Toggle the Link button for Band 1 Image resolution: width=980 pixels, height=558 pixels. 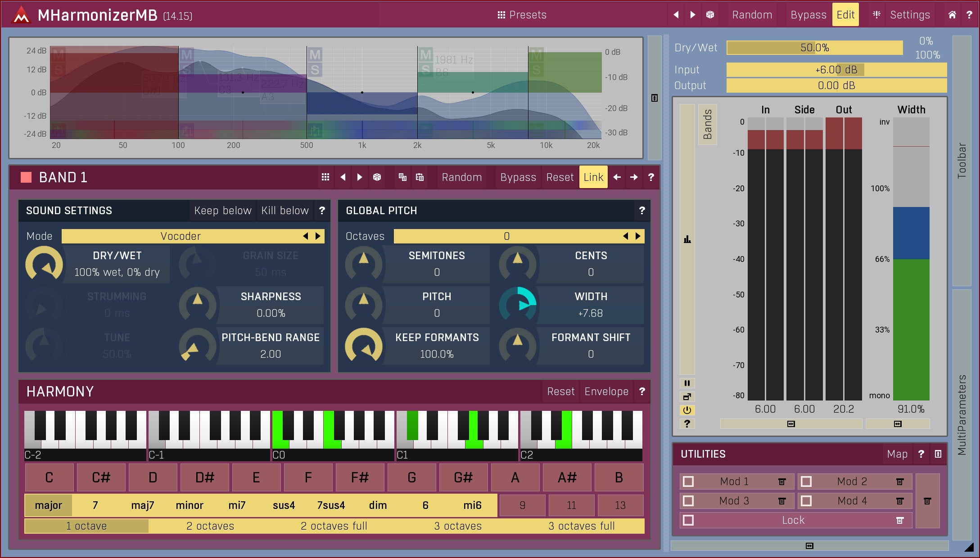pos(593,177)
